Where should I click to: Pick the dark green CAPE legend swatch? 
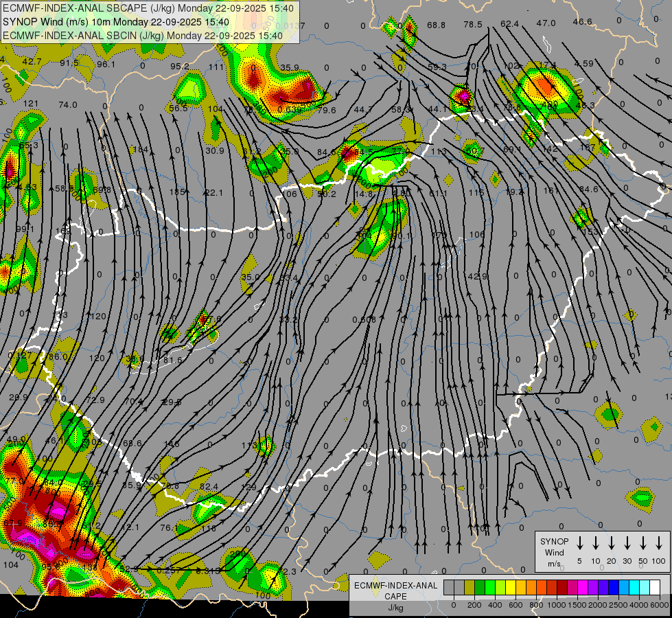[480, 587]
